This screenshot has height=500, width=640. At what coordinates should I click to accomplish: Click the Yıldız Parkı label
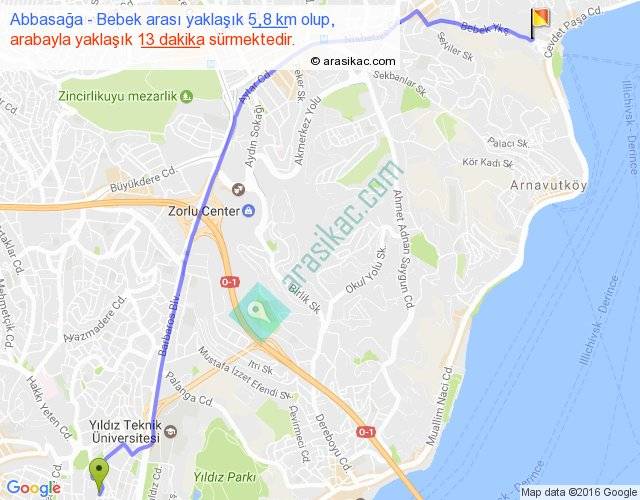click(x=224, y=477)
